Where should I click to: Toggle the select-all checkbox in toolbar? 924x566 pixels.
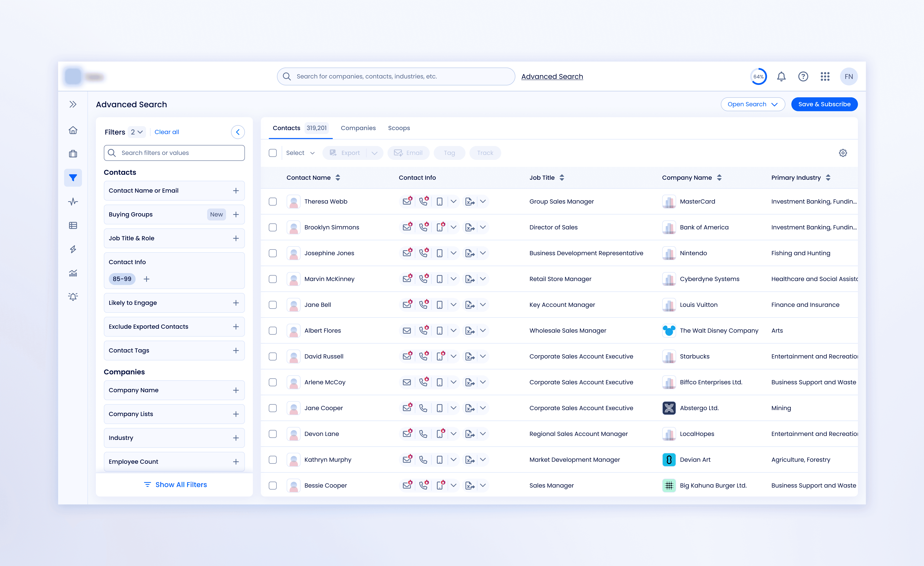click(273, 153)
